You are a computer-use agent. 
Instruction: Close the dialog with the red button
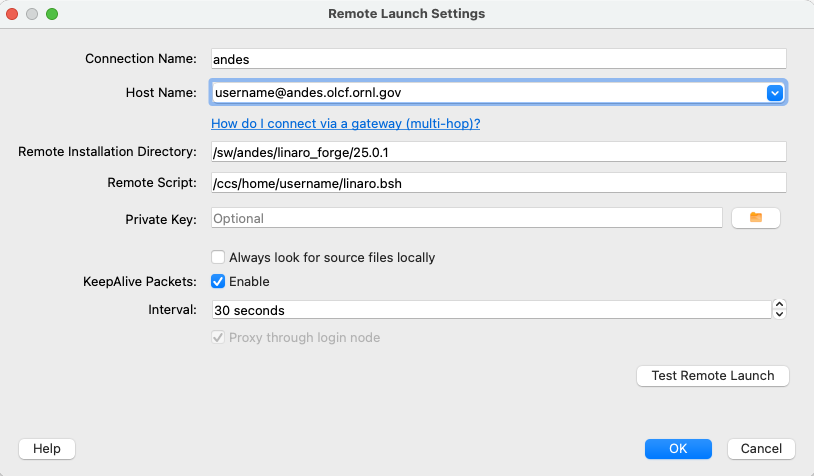pos(14,14)
